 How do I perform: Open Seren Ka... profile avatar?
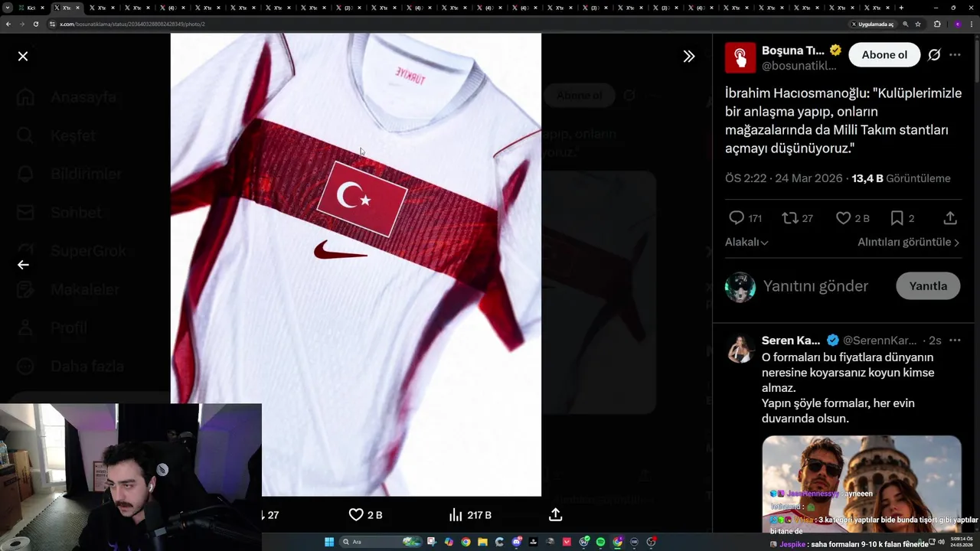coord(740,349)
